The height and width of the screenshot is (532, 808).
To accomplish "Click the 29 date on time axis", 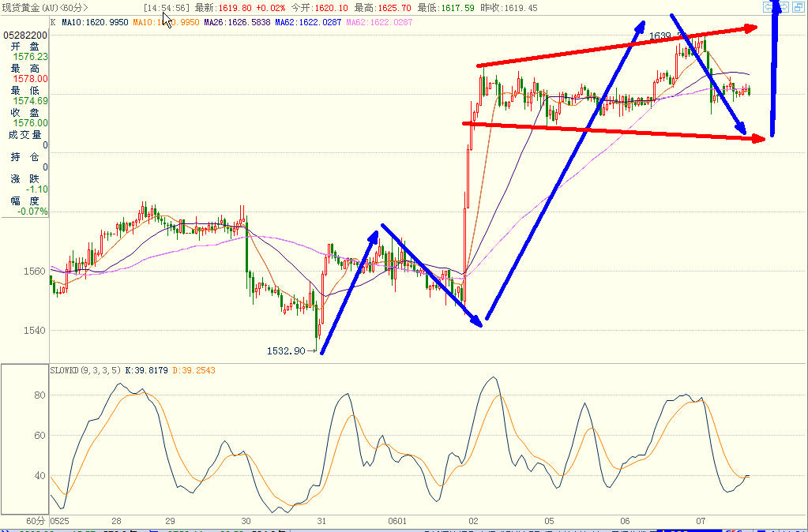I will pos(170,521).
